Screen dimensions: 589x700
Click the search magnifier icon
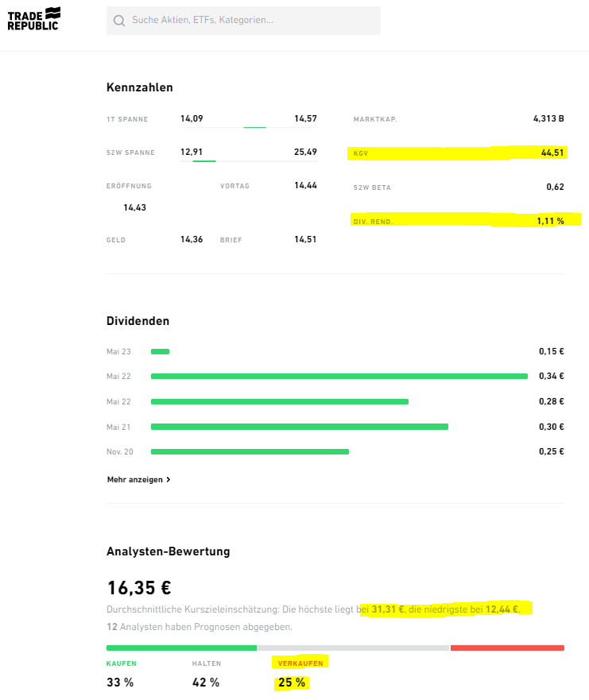[119, 21]
